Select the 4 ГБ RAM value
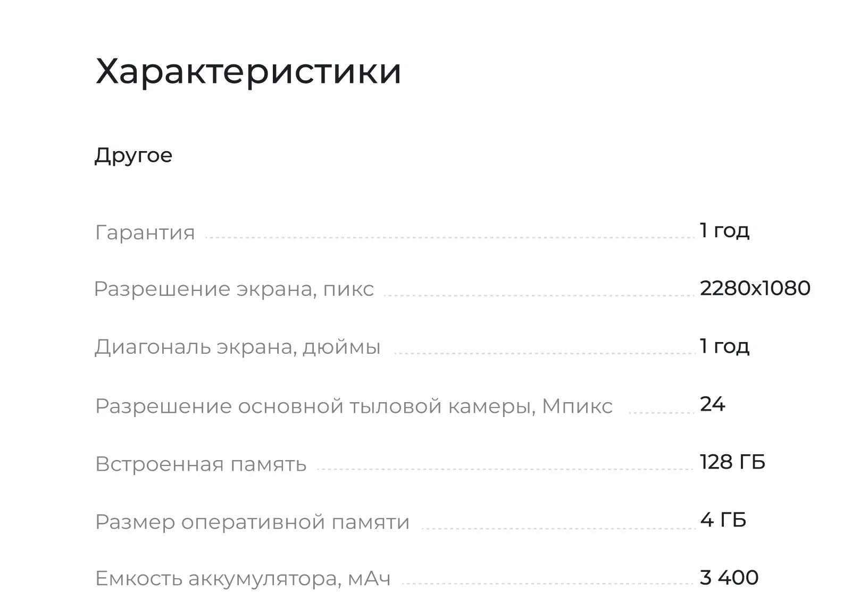 click(723, 520)
